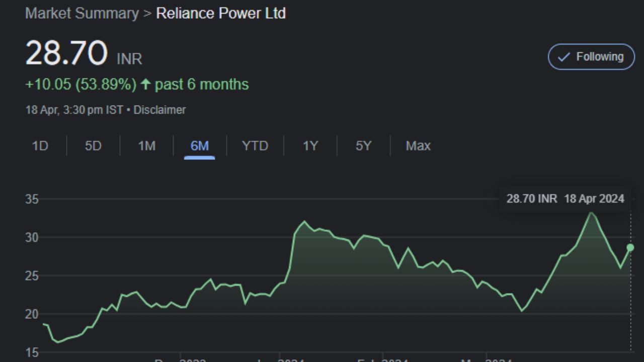Click the INR currency label beside price
The height and width of the screenshot is (362, 644).
point(129,59)
